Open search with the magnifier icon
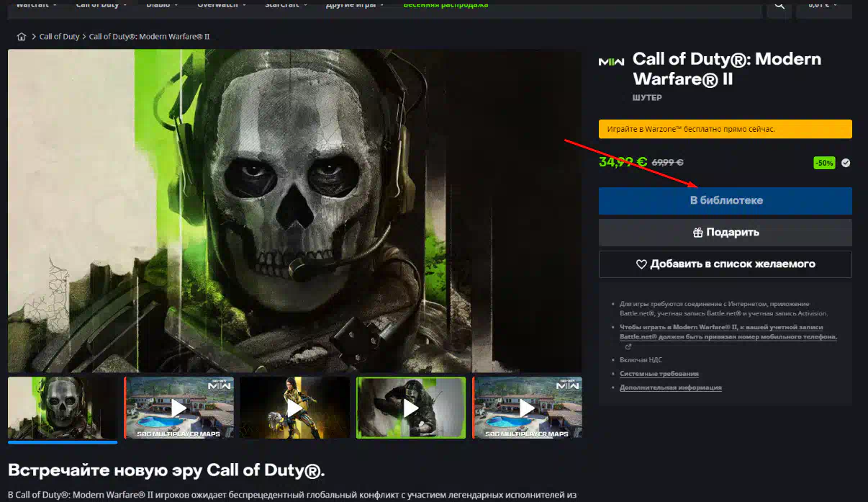The width and height of the screenshot is (868, 502). (779, 6)
